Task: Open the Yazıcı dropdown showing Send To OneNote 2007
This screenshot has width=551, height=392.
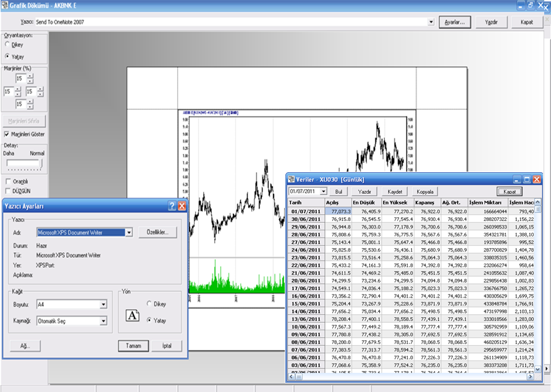Action: [x=431, y=22]
